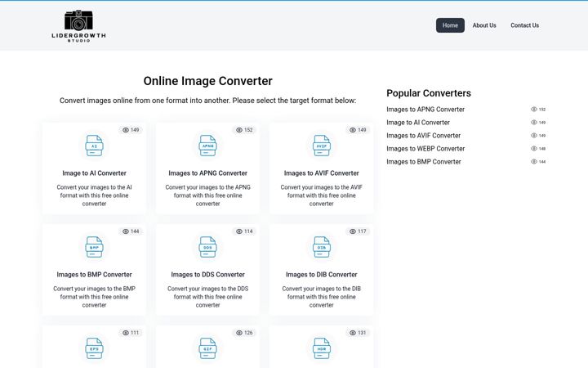Click the APNG card description text

coord(207,195)
